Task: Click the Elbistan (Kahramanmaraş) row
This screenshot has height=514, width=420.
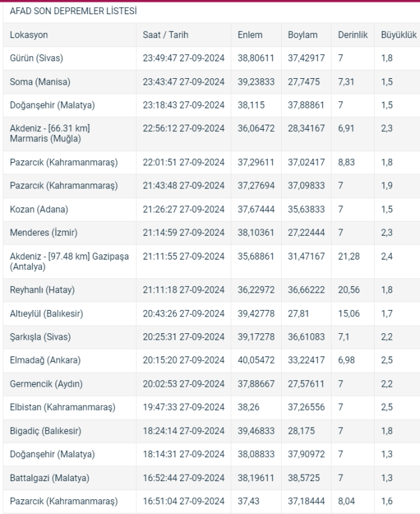Action: click(212, 407)
